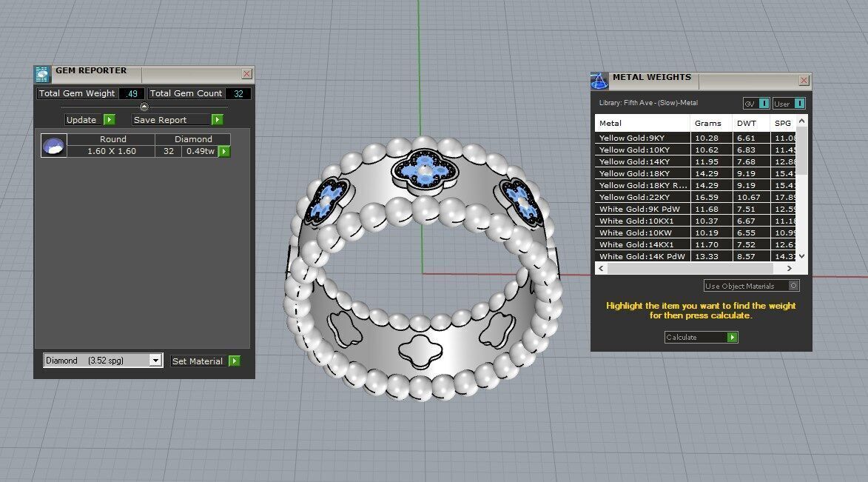868x482 pixels.
Task: Click the DWT column header
Action: [x=751, y=123]
